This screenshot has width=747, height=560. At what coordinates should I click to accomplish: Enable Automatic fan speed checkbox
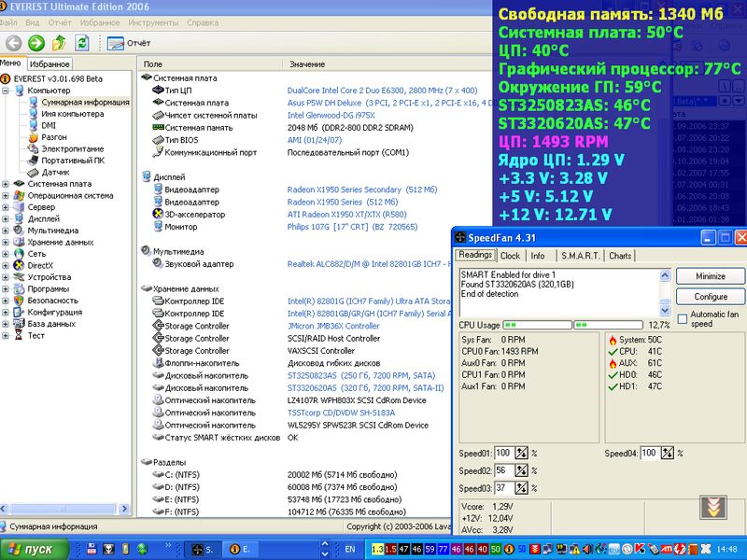pos(682,319)
